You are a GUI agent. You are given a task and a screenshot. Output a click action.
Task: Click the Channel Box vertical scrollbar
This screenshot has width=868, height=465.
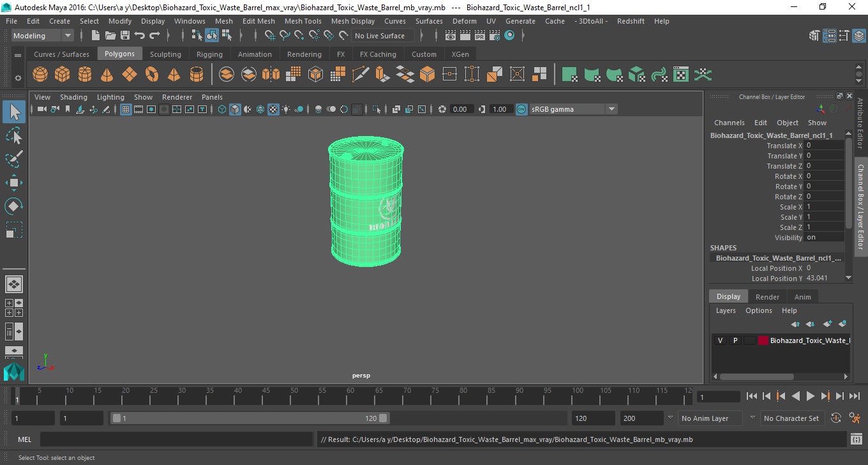pyautogui.click(x=848, y=183)
